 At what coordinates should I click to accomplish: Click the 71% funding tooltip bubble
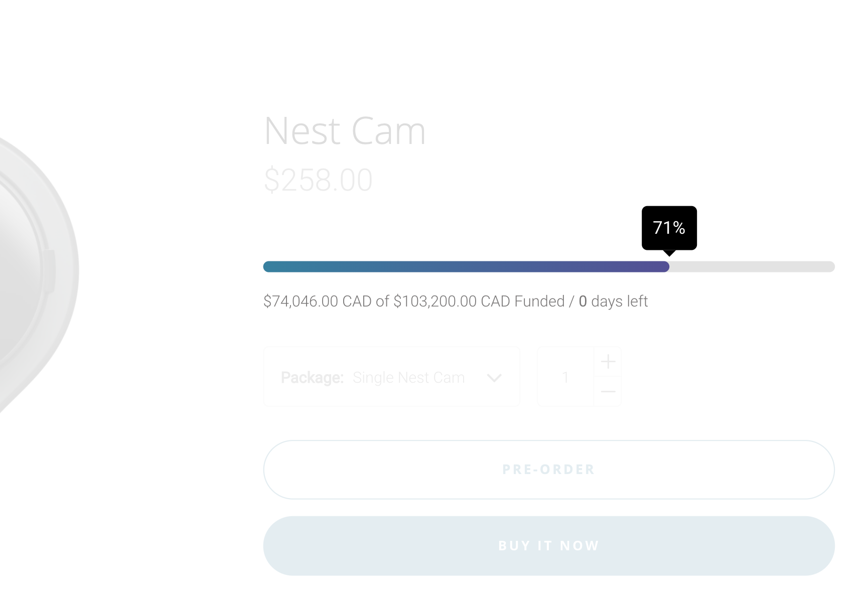669,228
